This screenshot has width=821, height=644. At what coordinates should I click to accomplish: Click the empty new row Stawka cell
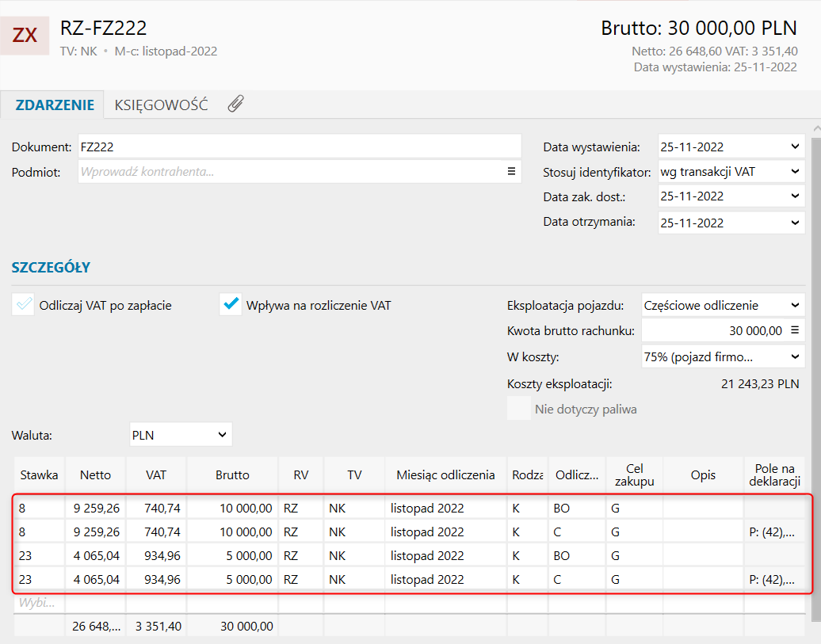[x=39, y=603]
